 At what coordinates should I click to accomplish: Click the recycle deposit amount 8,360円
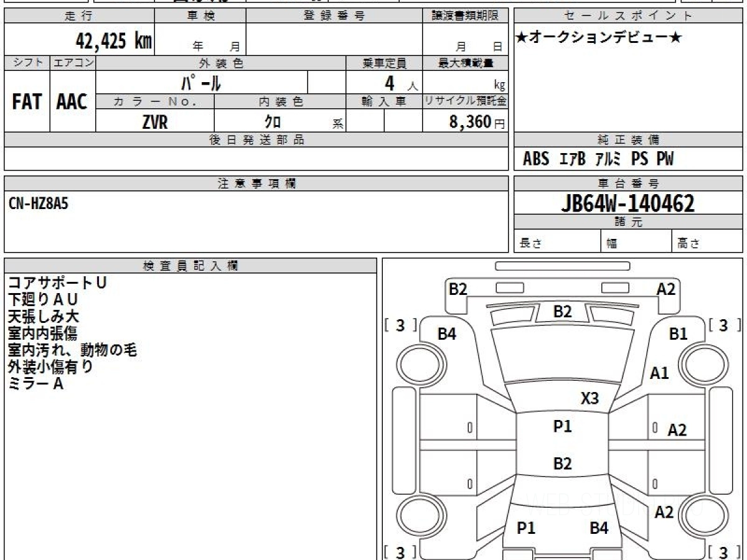click(x=477, y=122)
